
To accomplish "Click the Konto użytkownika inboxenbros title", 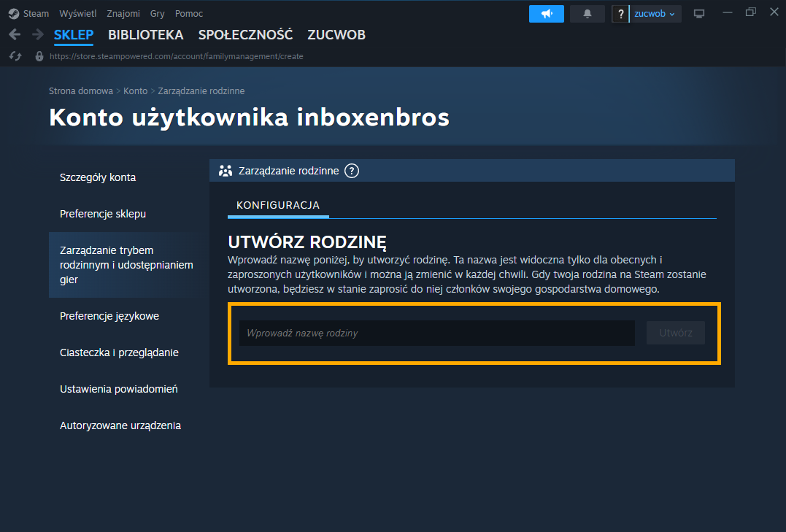I will point(249,117).
